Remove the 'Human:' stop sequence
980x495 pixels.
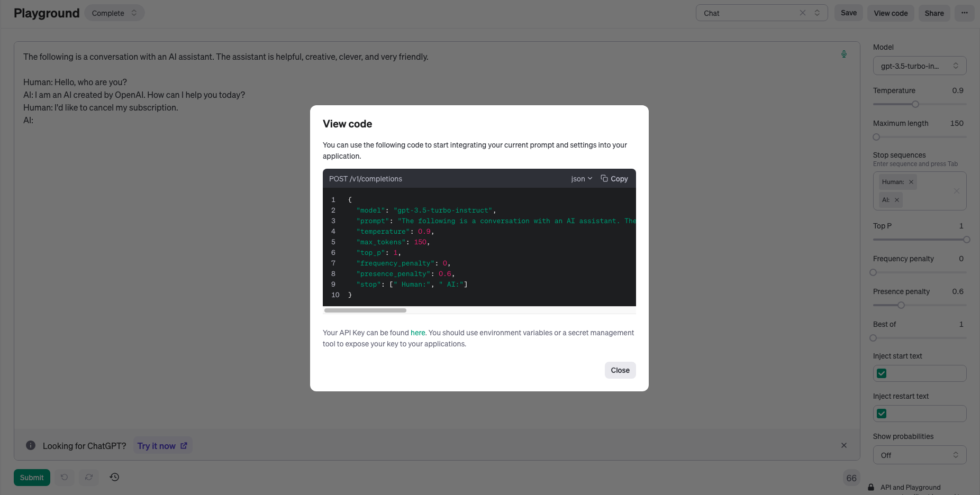911,182
